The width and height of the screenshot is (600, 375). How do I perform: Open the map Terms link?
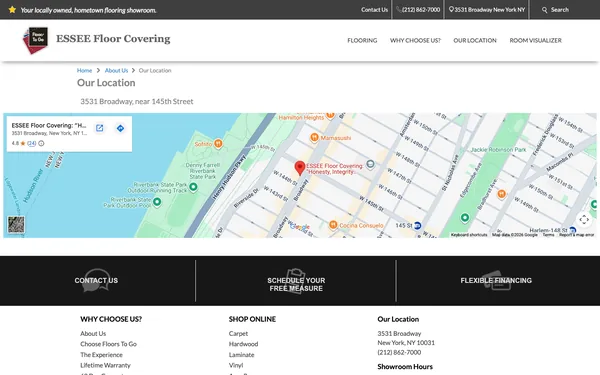(x=548, y=235)
